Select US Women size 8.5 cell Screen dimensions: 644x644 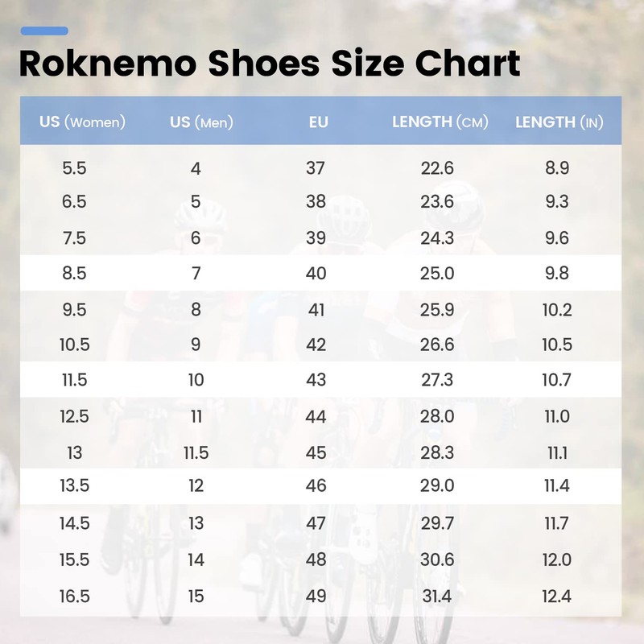pyautogui.click(x=74, y=274)
